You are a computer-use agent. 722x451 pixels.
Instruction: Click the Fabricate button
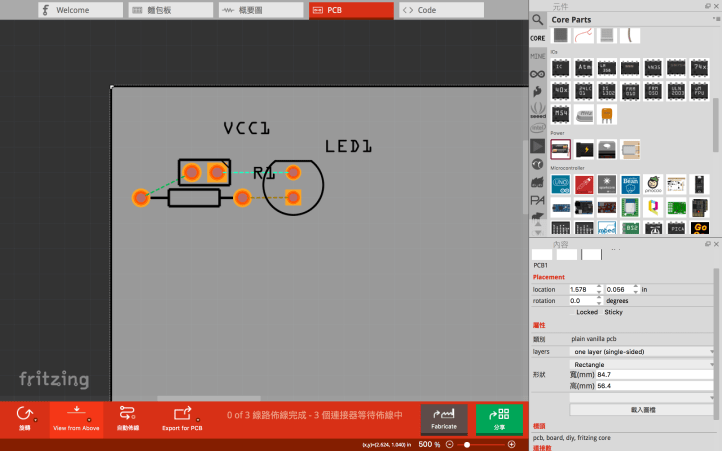(444, 419)
